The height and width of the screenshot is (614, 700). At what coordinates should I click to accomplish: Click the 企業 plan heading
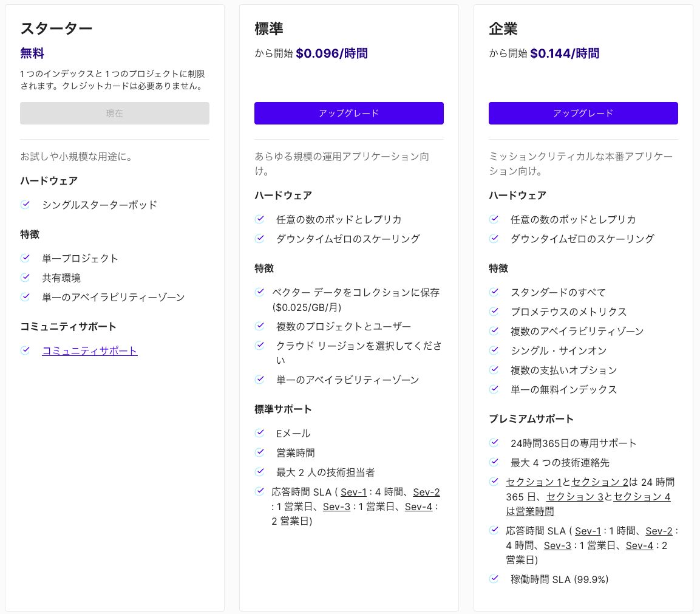[503, 29]
